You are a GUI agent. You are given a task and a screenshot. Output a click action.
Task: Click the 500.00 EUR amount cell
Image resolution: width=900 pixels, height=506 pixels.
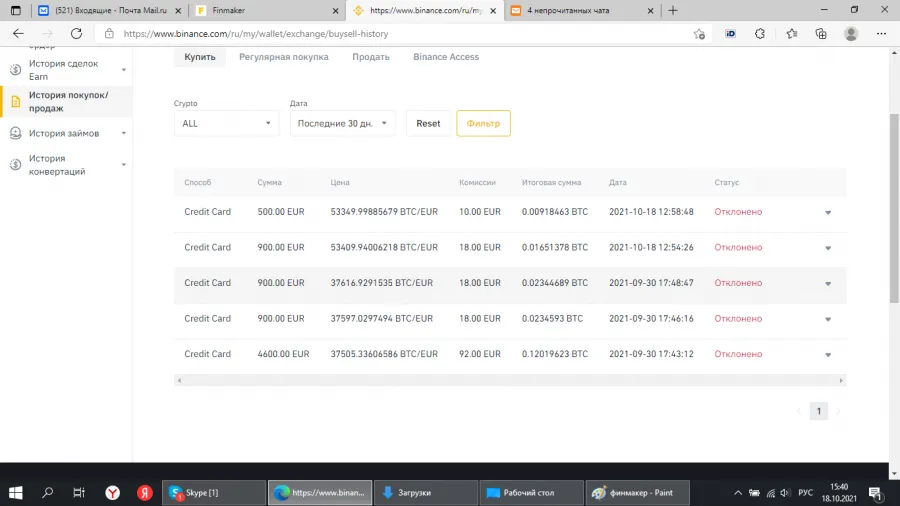tap(281, 212)
